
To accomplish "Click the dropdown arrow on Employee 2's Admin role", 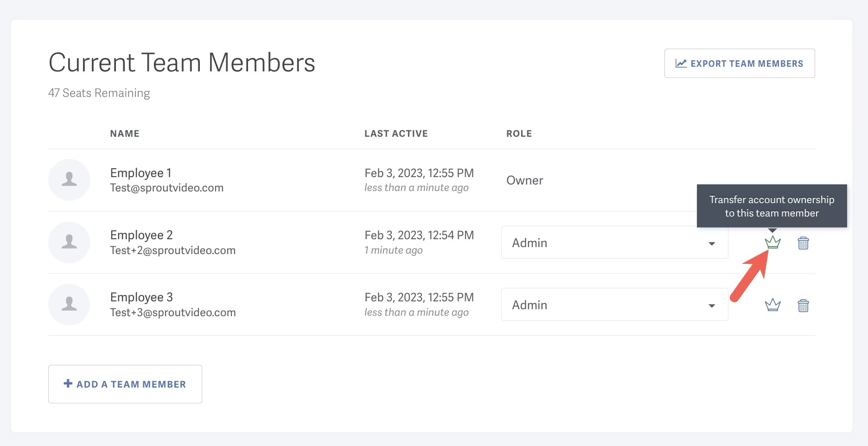I will pyautogui.click(x=712, y=243).
